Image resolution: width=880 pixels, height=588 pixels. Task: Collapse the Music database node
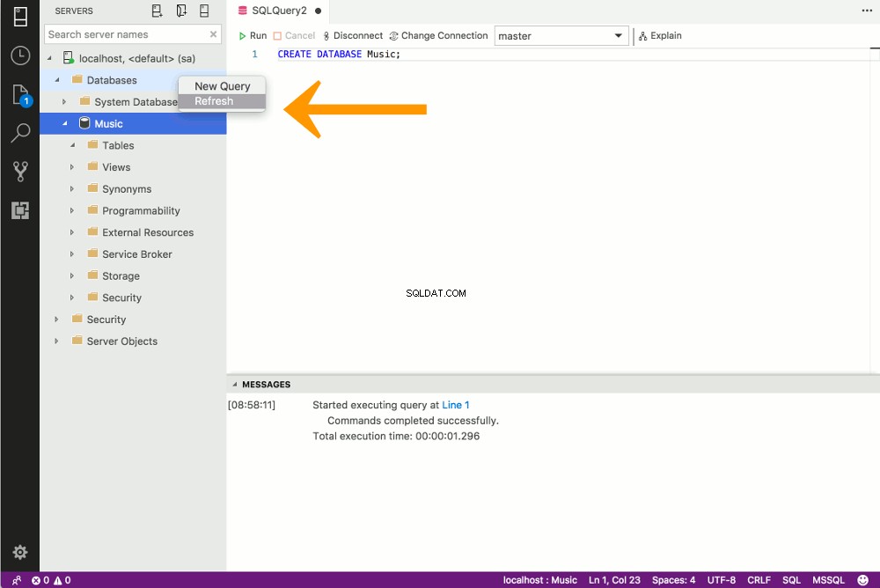point(65,123)
